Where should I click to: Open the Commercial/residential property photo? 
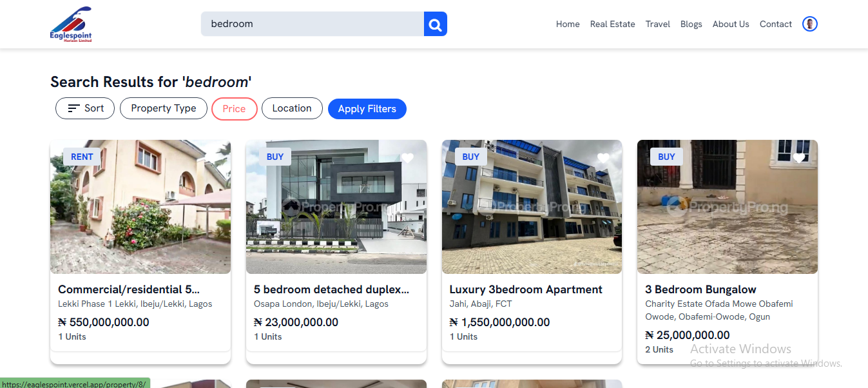click(140, 207)
